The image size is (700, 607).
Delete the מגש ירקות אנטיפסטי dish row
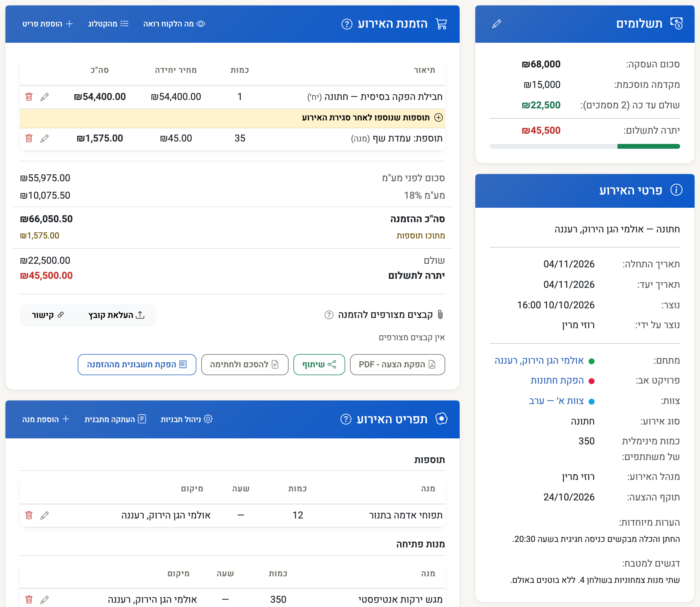point(29,599)
